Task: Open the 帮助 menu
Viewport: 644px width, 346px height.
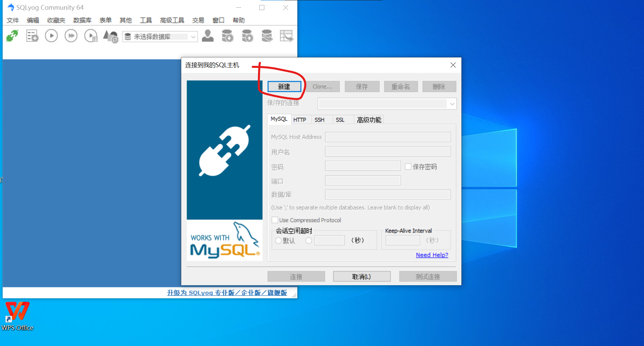Action: coord(239,20)
